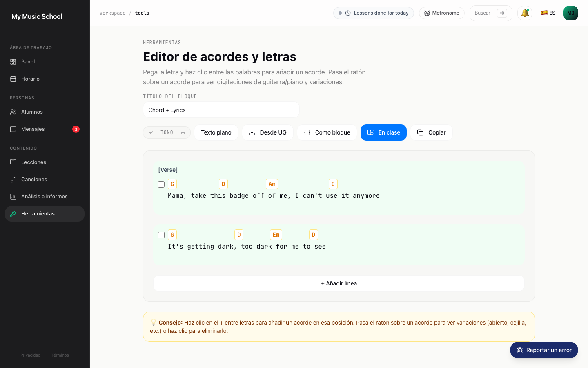Click the red 3 unread messages badge
Screen dimensions: 588x368
(x=76, y=129)
